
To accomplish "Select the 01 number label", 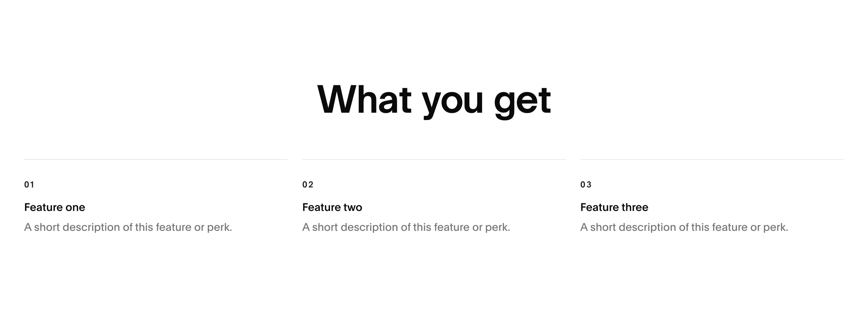I will 29,185.
